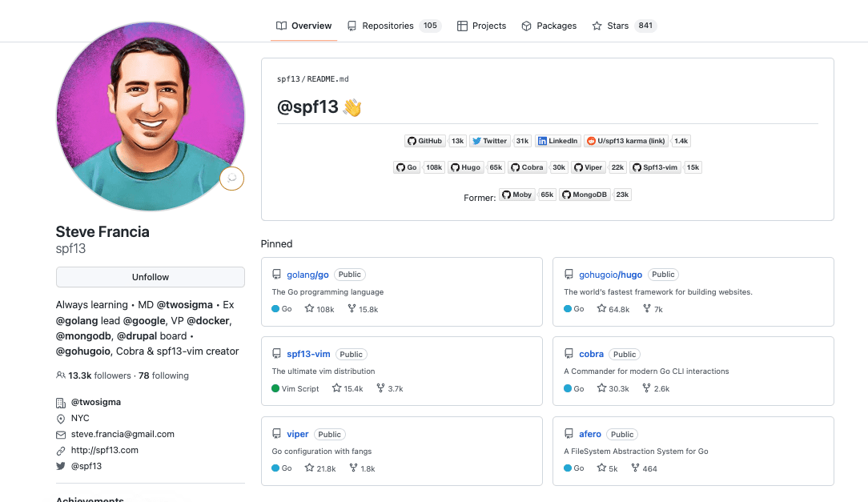This screenshot has width=868, height=502.
Task: Click the viper star count 21.8k
Action: pos(320,468)
